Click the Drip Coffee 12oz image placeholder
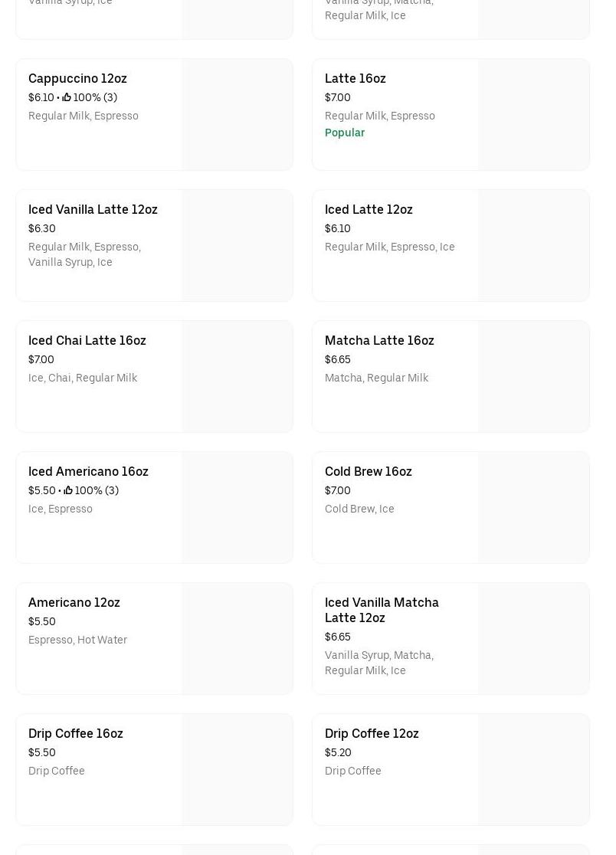616x855 pixels. [x=533, y=769]
